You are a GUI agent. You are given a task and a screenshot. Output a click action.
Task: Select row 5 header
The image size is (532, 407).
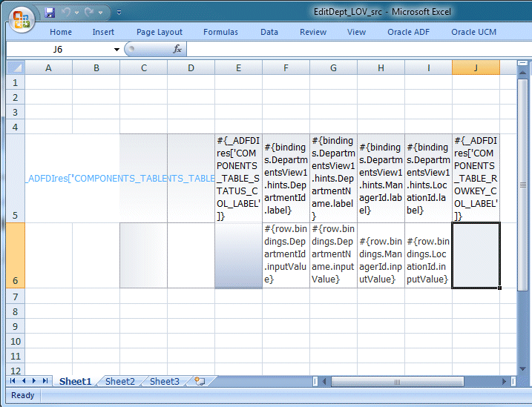(16, 178)
